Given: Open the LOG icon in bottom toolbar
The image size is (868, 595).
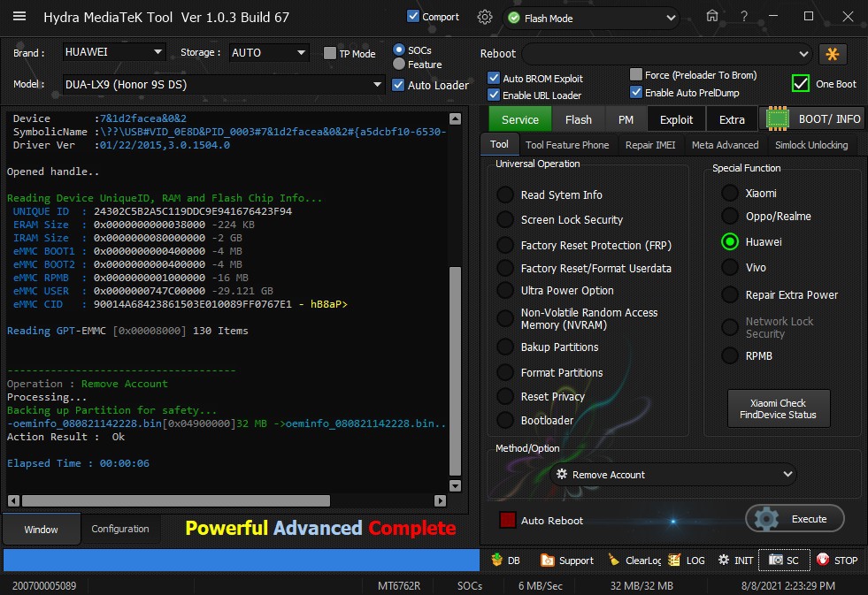Looking at the screenshot, I should [x=673, y=560].
